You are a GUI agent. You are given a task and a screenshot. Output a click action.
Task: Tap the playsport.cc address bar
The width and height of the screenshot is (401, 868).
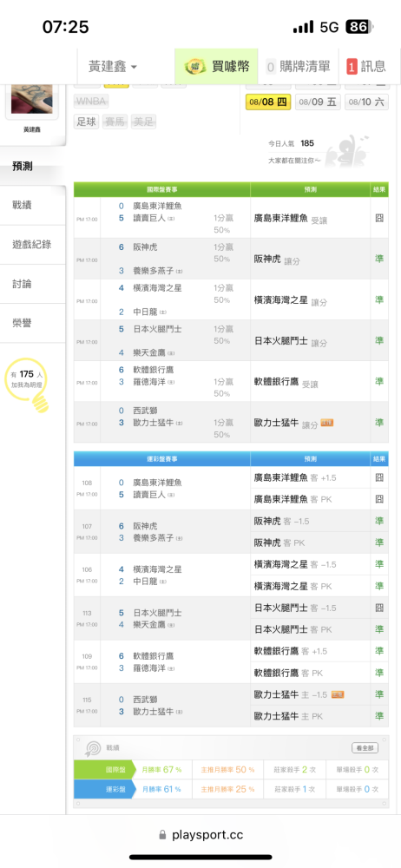click(x=200, y=835)
